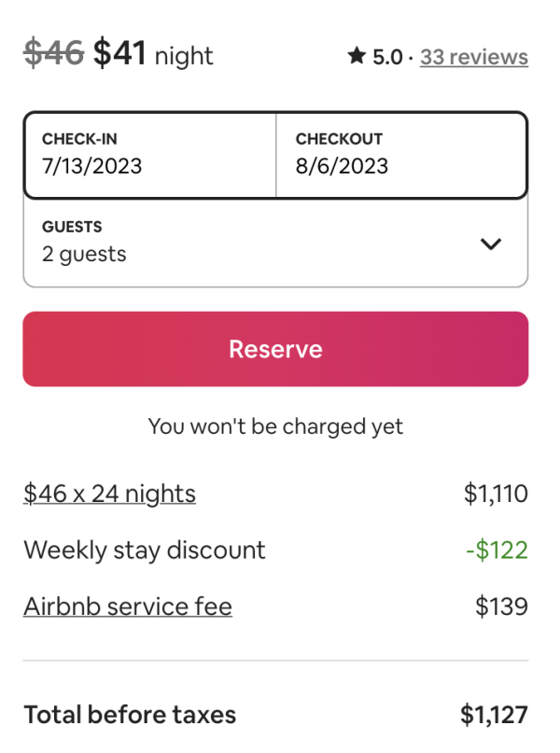Screen dimensions: 560x753
Task: Click the $1,127 total amount
Action: (494, 715)
